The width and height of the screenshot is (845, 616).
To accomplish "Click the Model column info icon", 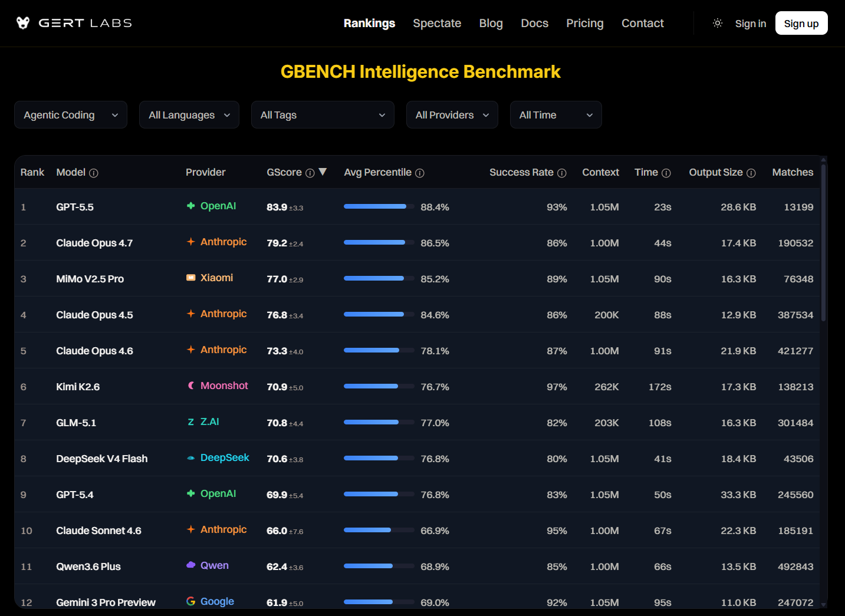I will click(x=94, y=173).
